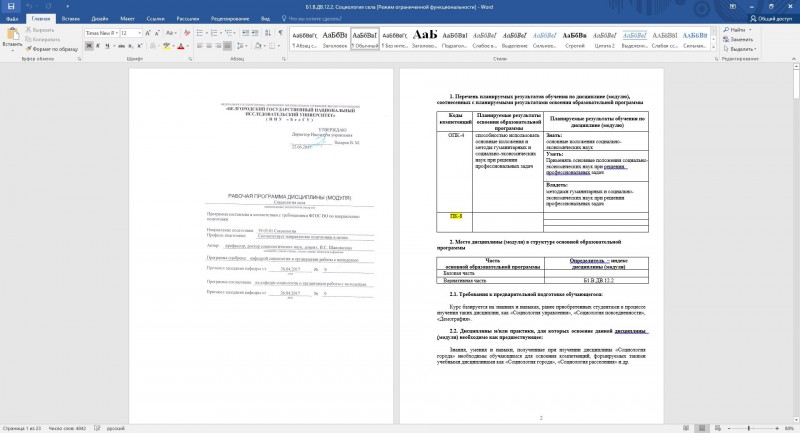Switch to print layout view icon
Viewport: 800px width, 433px height.
tap(702, 428)
